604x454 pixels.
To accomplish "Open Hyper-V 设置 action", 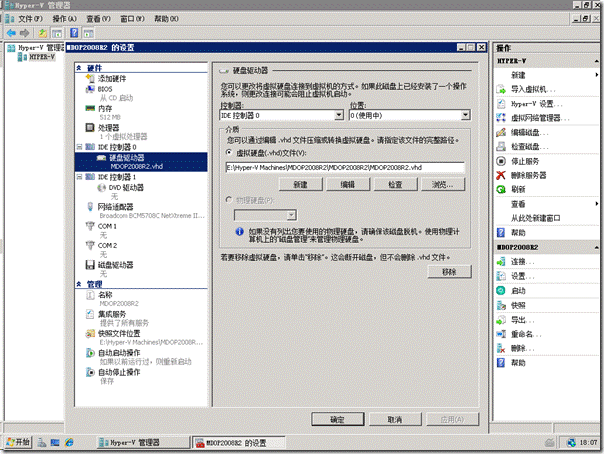I will (x=536, y=104).
